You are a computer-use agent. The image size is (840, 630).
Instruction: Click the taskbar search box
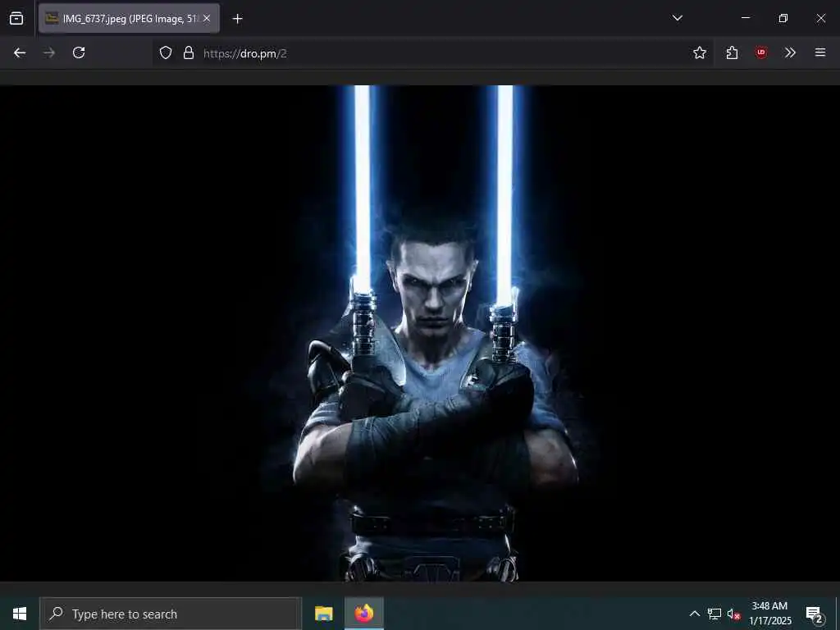click(x=171, y=614)
